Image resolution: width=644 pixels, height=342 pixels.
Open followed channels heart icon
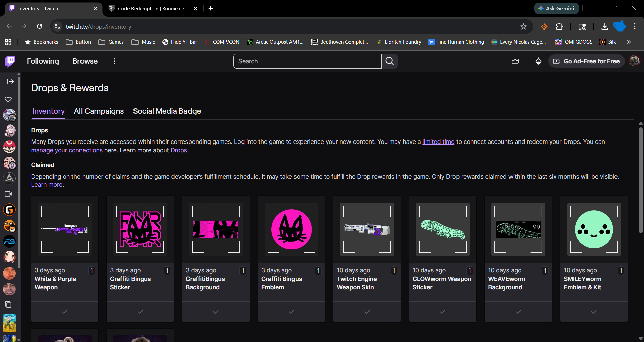click(x=8, y=100)
